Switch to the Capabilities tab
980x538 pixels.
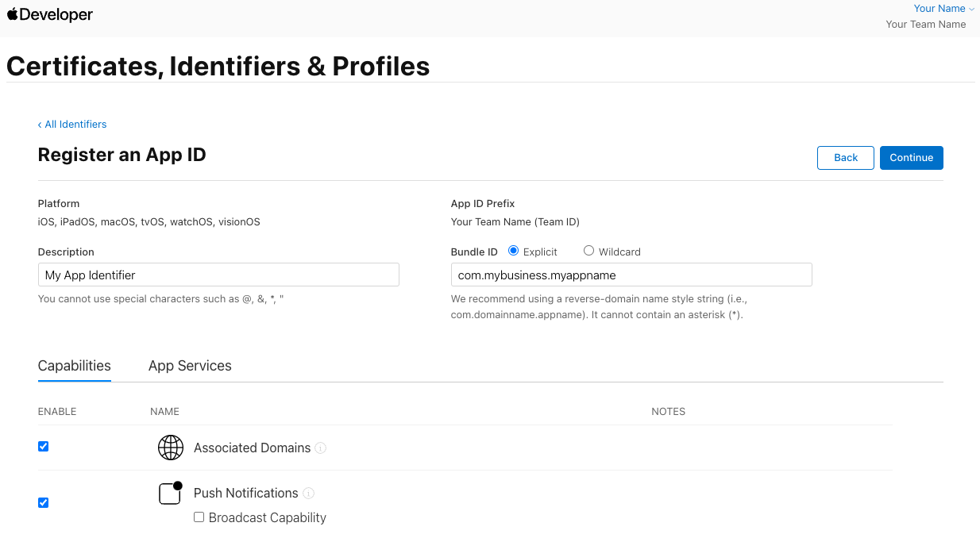click(x=75, y=366)
